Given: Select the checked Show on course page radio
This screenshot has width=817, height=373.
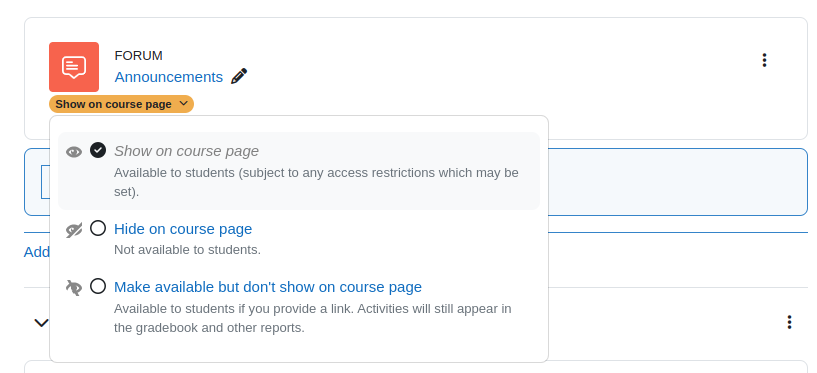Looking at the screenshot, I should pyautogui.click(x=98, y=150).
